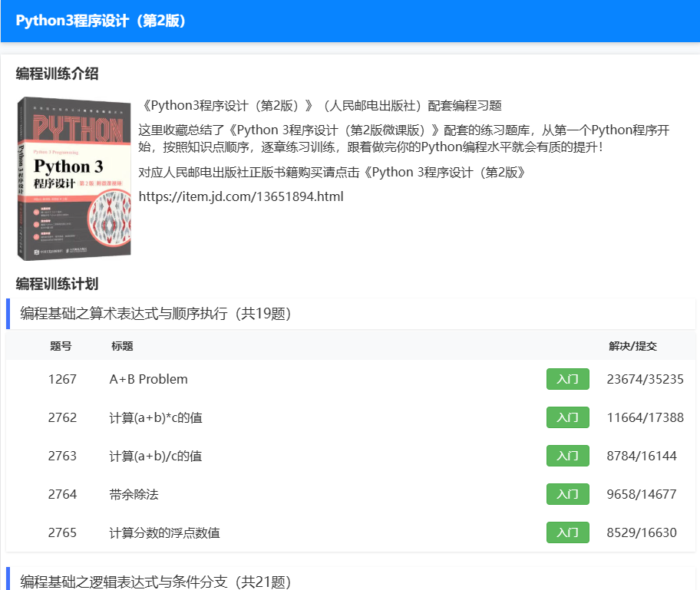The height and width of the screenshot is (590, 700).
Task: Click problem number 2763
Action: [x=62, y=456]
